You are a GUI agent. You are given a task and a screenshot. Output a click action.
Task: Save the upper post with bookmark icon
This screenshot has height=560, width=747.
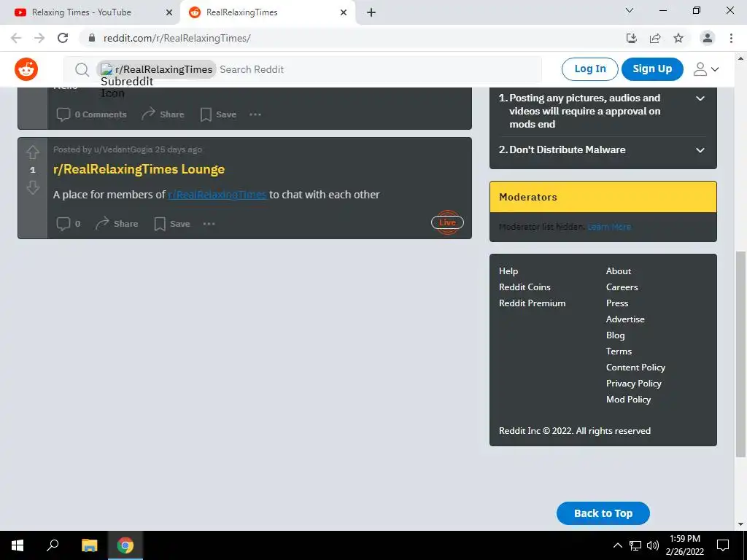pyautogui.click(x=218, y=114)
